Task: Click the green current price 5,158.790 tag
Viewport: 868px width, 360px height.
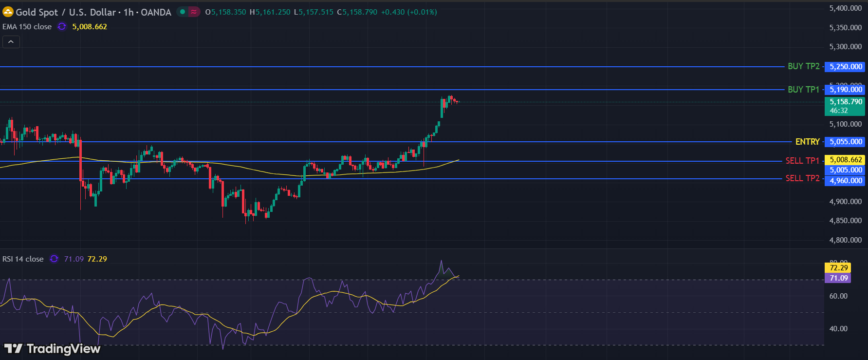Action: pos(845,106)
